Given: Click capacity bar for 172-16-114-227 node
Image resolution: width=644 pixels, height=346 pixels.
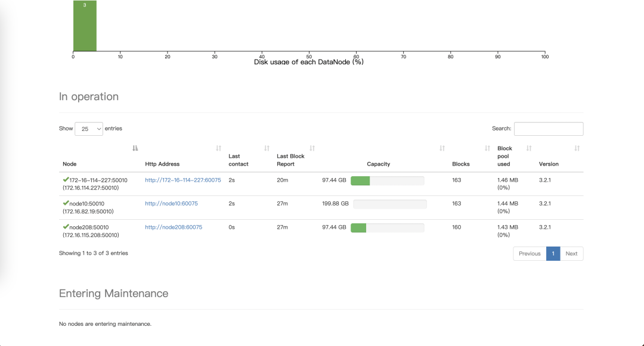Looking at the screenshot, I should [x=387, y=180].
